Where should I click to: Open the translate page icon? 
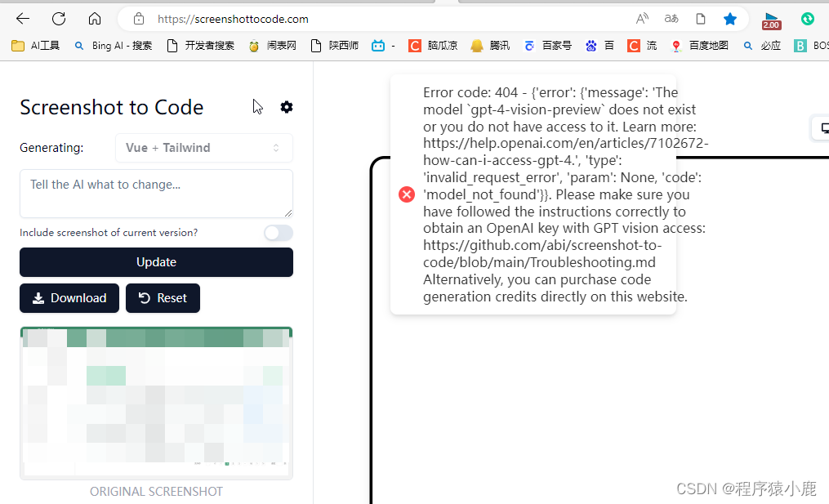pyautogui.click(x=671, y=19)
